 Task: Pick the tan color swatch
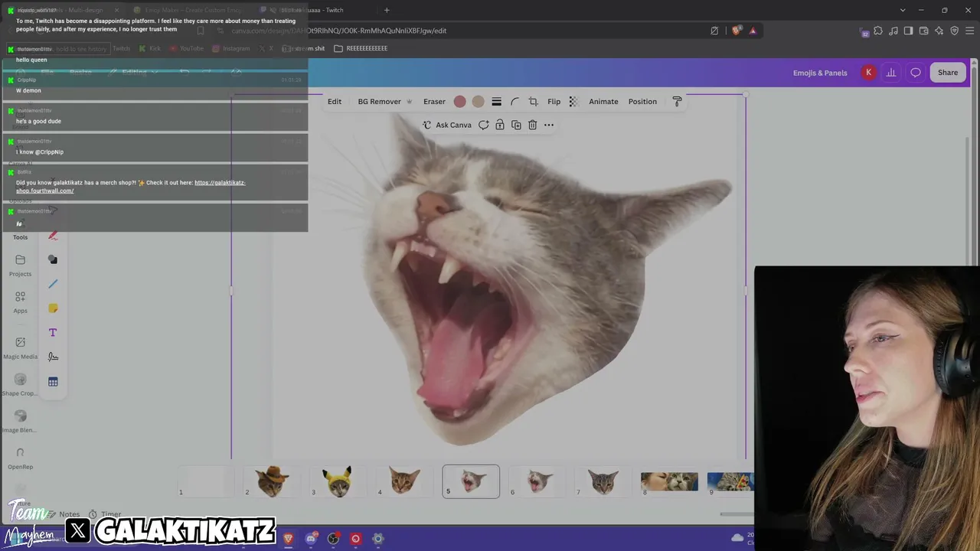(x=478, y=101)
